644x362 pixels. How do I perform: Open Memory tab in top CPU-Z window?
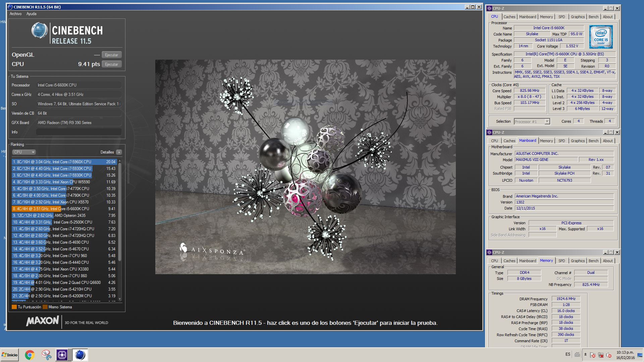point(546,17)
